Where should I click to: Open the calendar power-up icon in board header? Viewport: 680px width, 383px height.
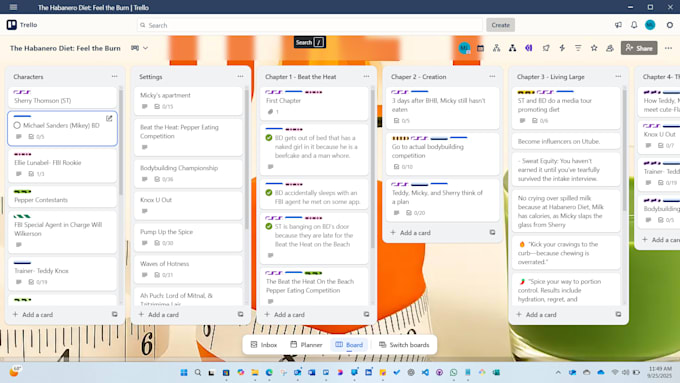480,48
